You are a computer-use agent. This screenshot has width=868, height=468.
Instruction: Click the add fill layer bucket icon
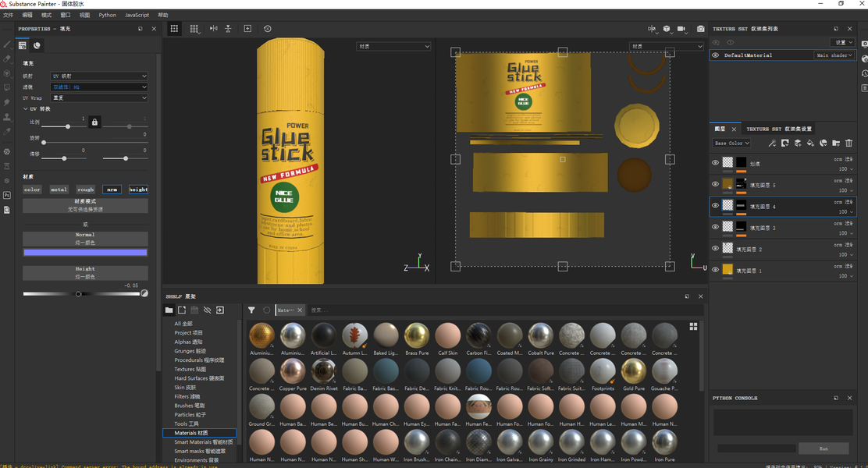click(810, 143)
